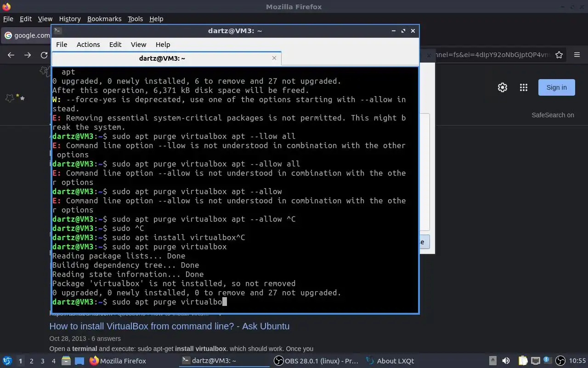Open removable media tray icon
The width and height of the screenshot is (588, 368).
pyautogui.click(x=492, y=361)
